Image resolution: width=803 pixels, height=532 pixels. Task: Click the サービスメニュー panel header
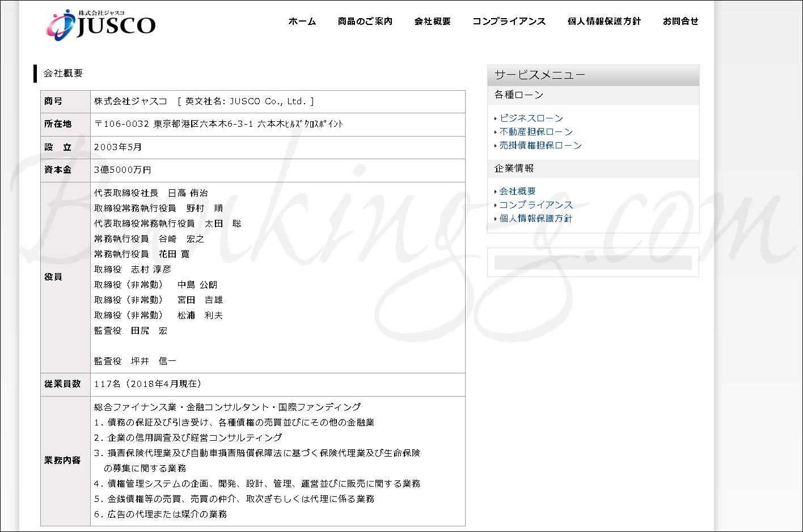[593, 75]
